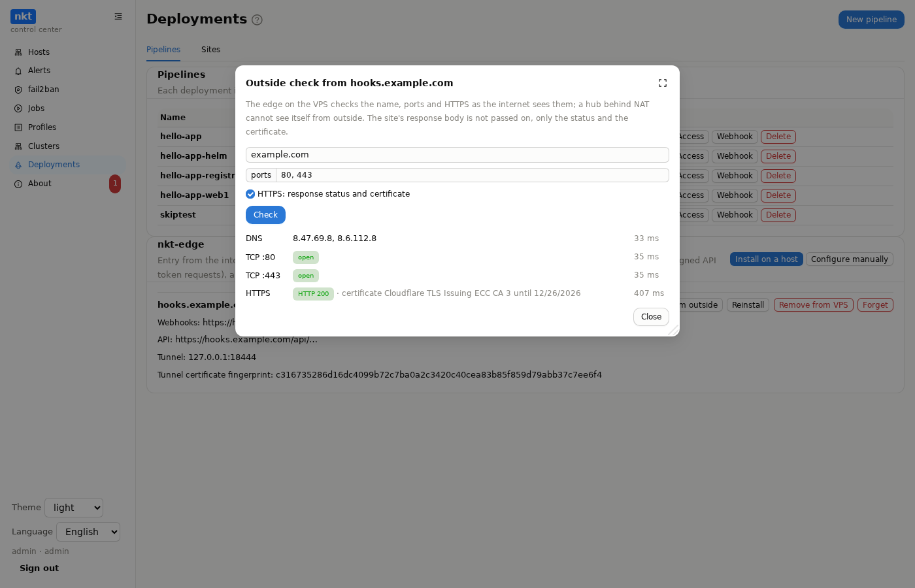This screenshot has width=915, height=588.
Task: Open the Theme dropdown
Action: click(x=74, y=508)
